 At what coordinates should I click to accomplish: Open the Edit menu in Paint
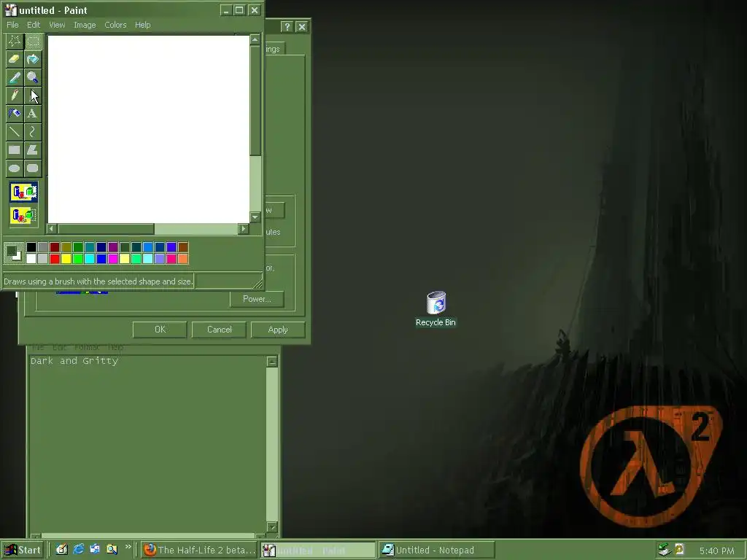point(34,25)
